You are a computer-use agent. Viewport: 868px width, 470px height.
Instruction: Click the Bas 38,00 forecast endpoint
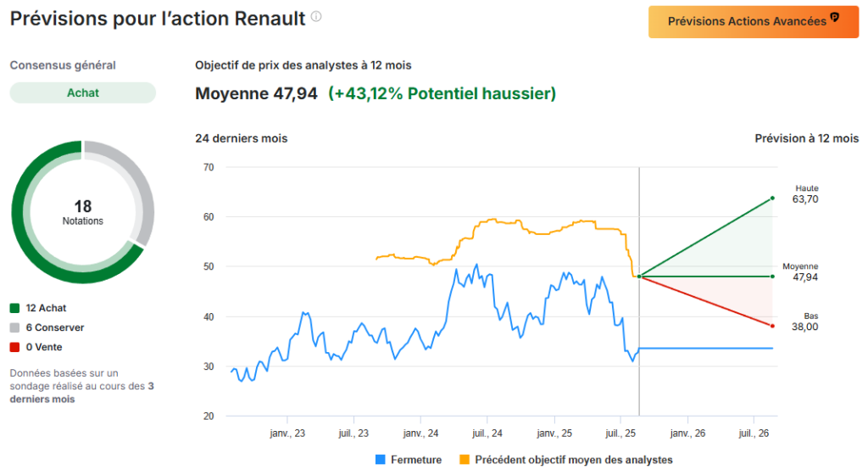pos(772,326)
